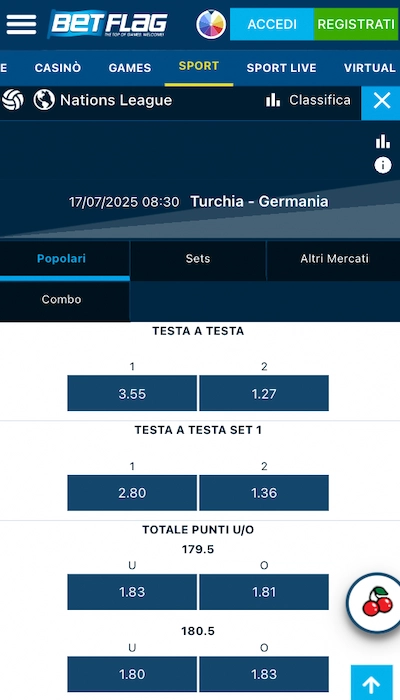Select the volleyball sport icon
The height and width of the screenshot is (700, 400).
pyautogui.click(x=12, y=100)
